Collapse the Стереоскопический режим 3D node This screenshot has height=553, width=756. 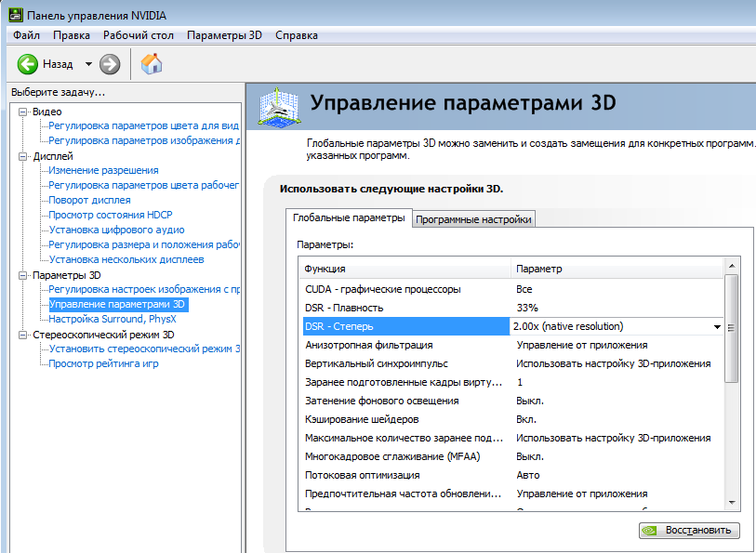point(22,335)
